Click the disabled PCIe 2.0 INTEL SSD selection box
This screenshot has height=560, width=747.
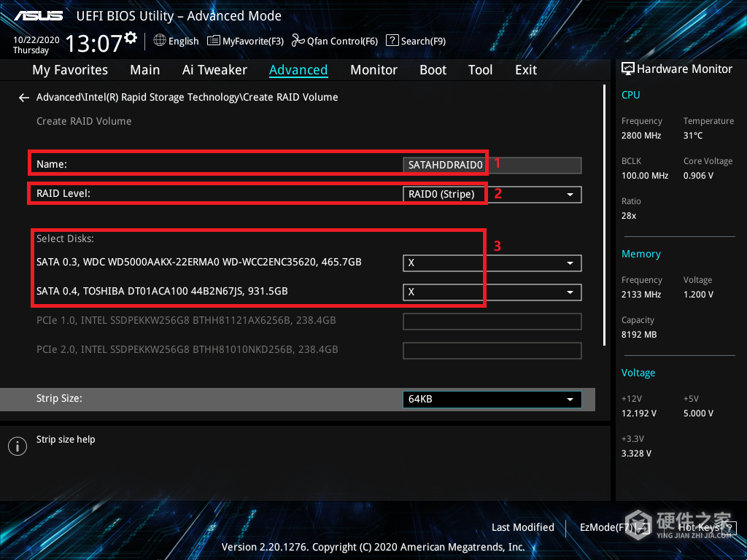pos(492,351)
